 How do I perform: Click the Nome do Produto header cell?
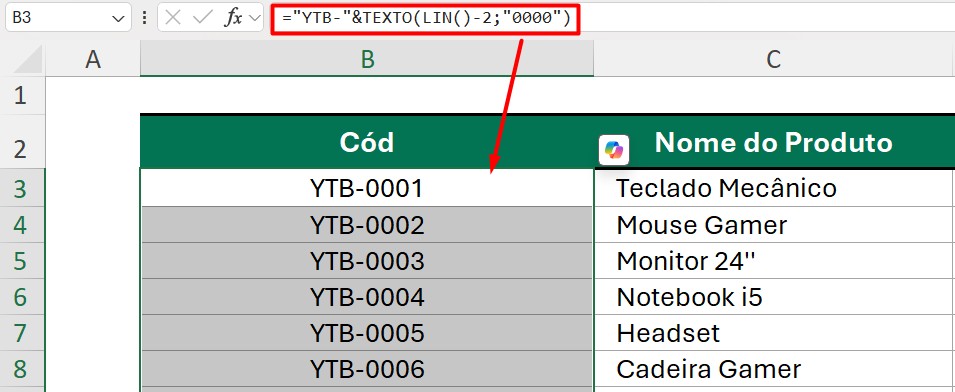774,142
